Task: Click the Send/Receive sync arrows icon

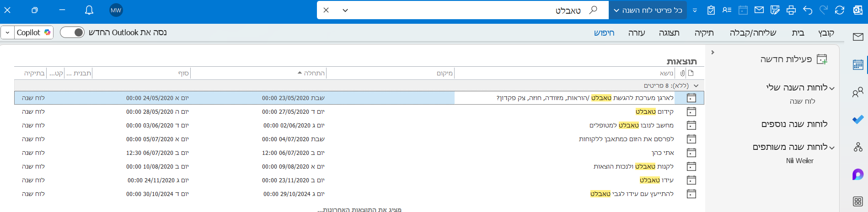Action: pos(840,10)
